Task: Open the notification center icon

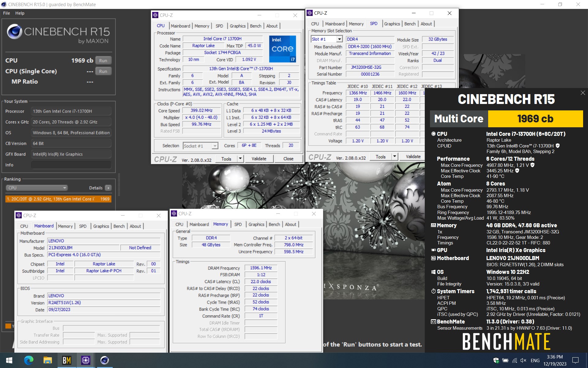Action: tap(575, 360)
